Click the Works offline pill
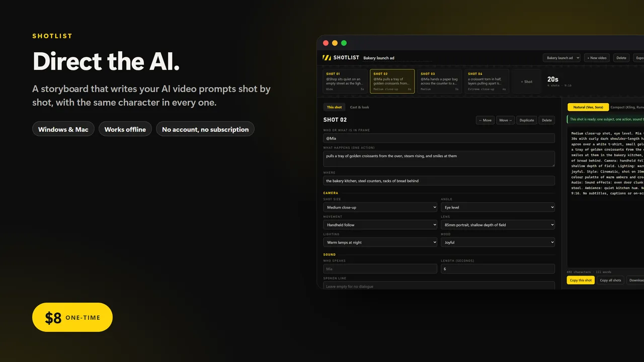644x362 pixels. click(125, 129)
